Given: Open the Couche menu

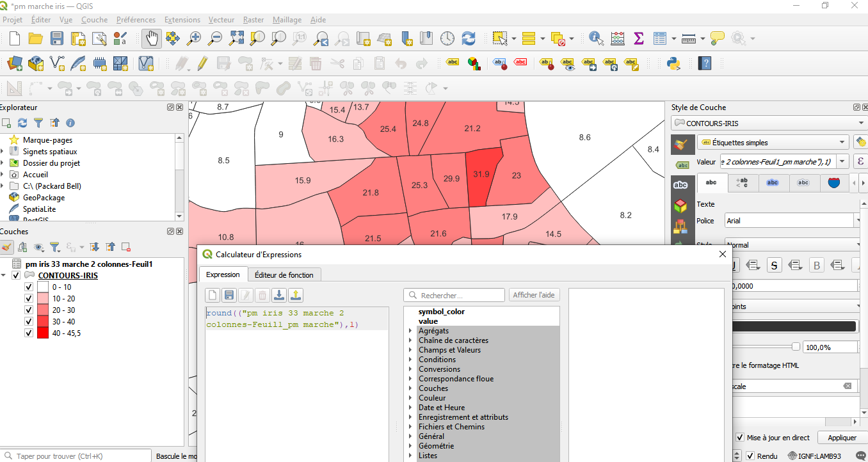Looking at the screenshot, I should 94,20.
